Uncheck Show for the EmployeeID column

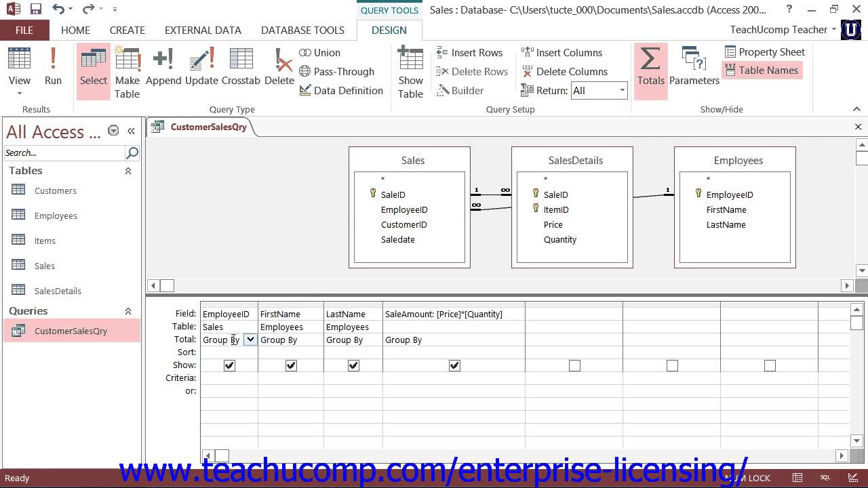(229, 365)
